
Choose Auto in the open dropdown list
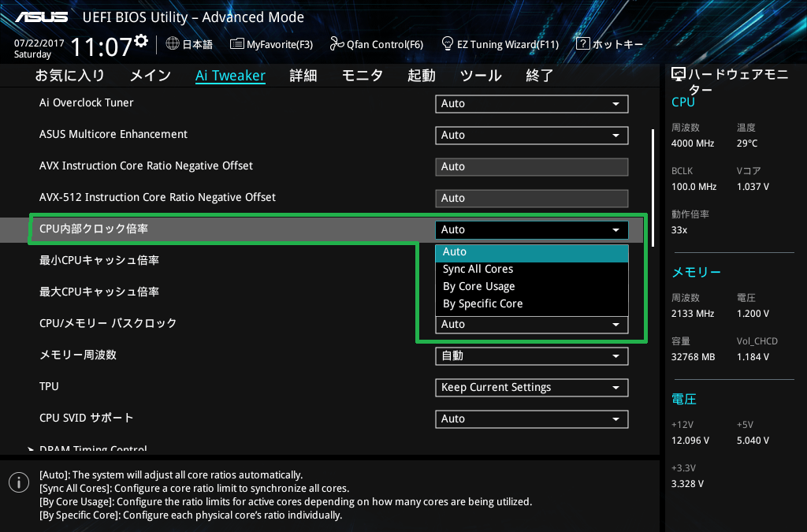(x=532, y=252)
